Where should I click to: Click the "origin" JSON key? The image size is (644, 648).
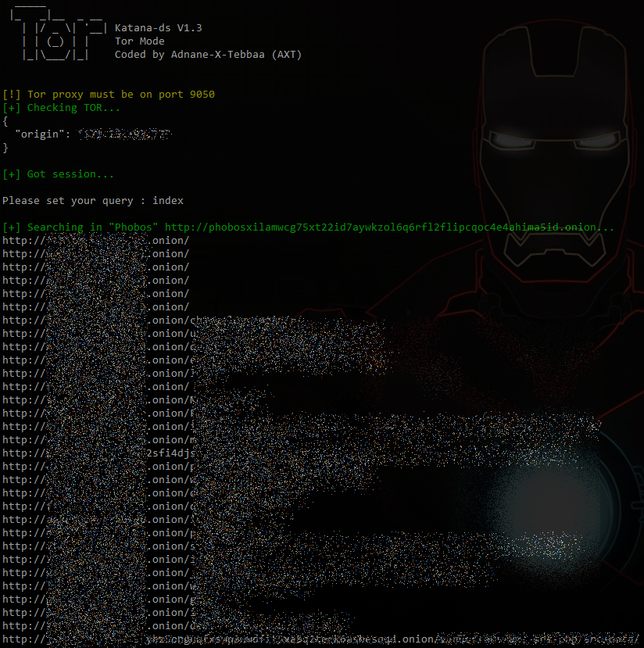pyautogui.click(x=39, y=134)
